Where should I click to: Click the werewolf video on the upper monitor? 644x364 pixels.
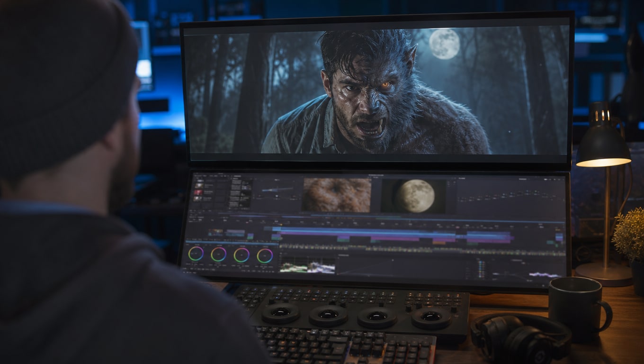(377, 91)
